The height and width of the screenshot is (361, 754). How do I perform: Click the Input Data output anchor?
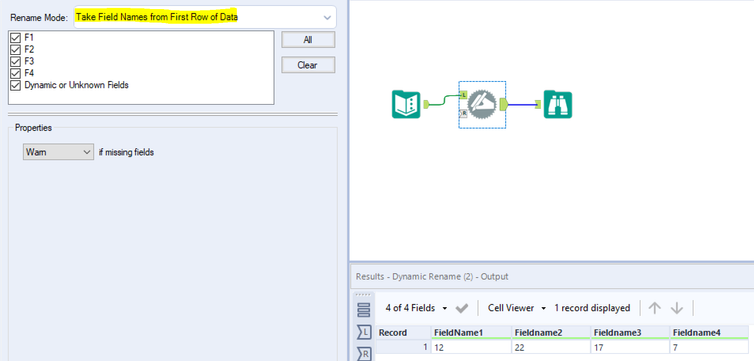click(x=426, y=104)
